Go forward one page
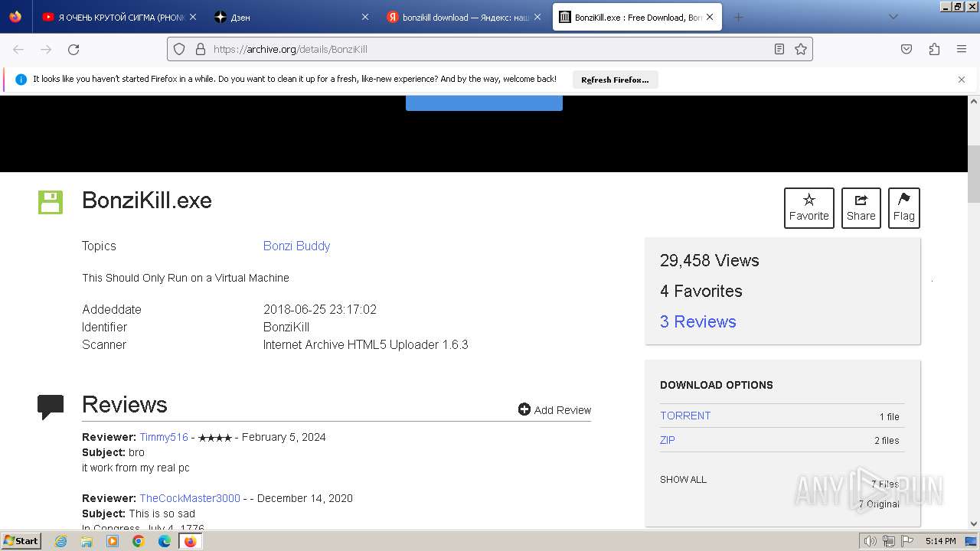The image size is (980, 551). pos(46,49)
